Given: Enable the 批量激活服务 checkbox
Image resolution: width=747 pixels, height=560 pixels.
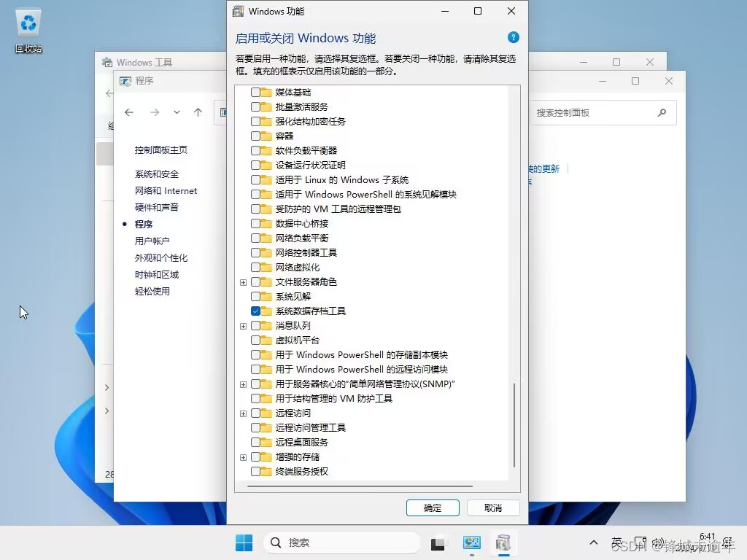Looking at the screenshot, I should pyautogui.click(x=255, y=106).
